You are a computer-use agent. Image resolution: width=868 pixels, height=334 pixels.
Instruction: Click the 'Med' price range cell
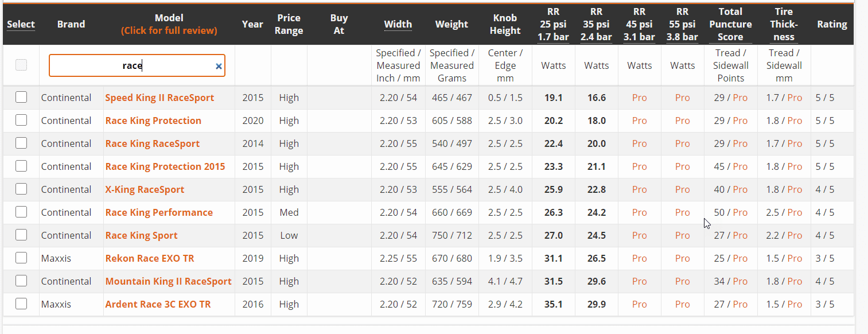[289, 212]
